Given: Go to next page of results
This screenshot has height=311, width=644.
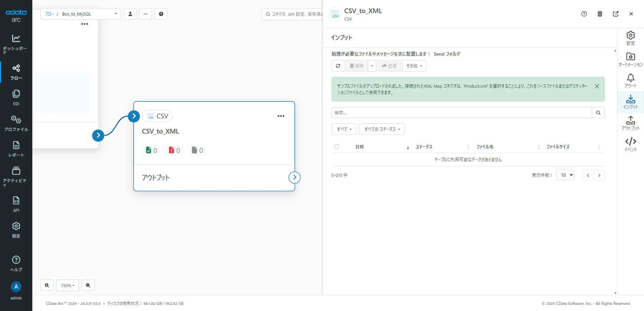Looking at the screenshot, I should click(599, 175).
